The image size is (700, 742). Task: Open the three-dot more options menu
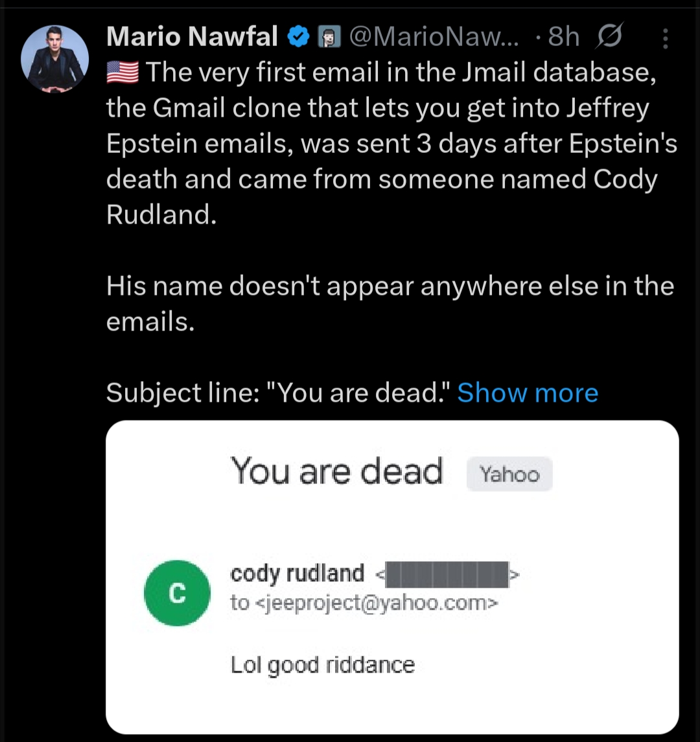(x=665, y=40)
